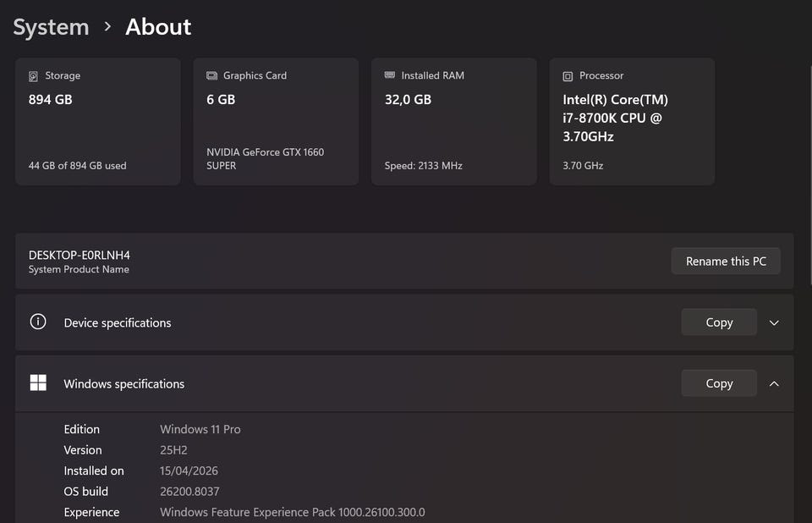Click the Device specifications info icon

coord(38,322)
